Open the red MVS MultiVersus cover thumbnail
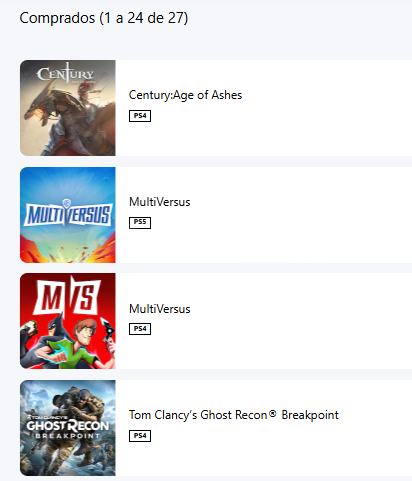The width and height of the screenshot is (412, 481). [x=68, y=321]
